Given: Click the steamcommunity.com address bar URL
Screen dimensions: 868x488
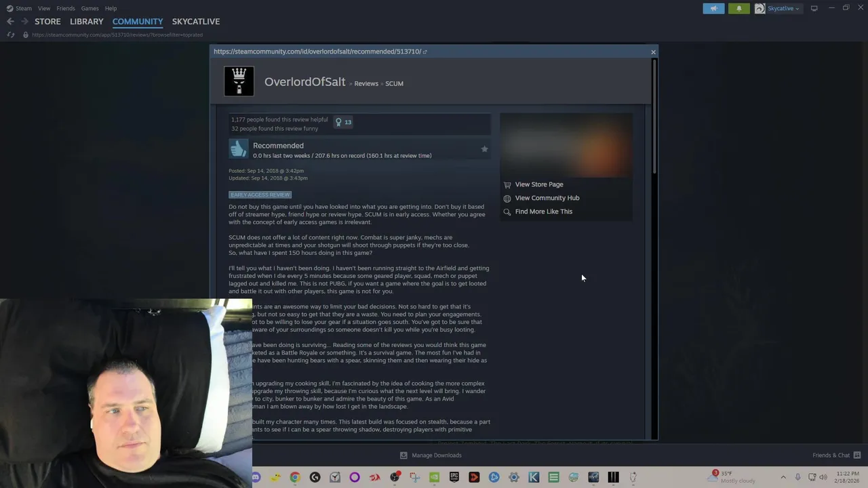Looking at the screenshot, I should coord(117,35).
